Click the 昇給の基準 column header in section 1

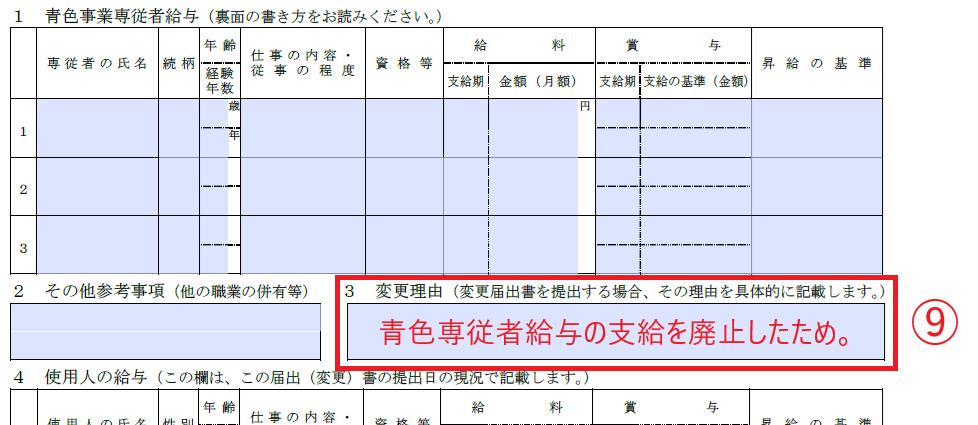(x=816, y=64)
